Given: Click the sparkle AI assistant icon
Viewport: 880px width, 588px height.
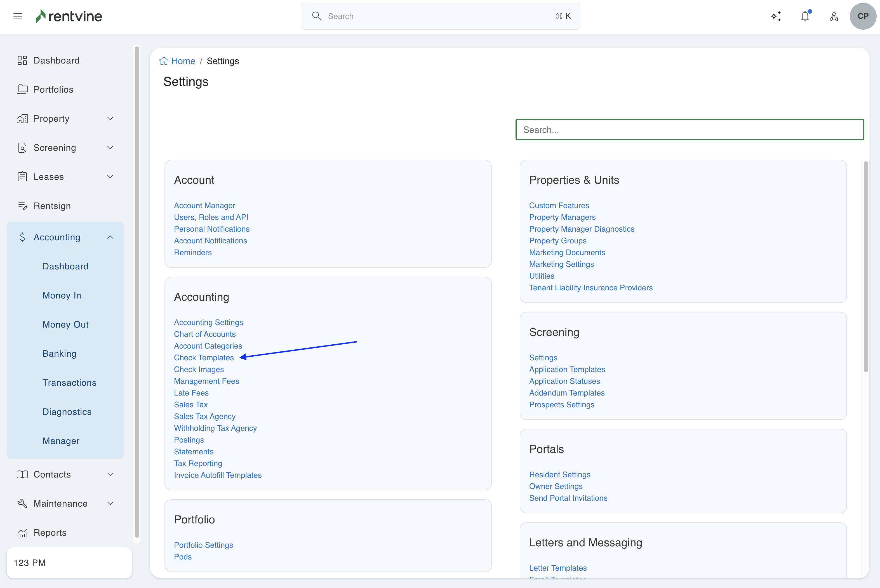Looking at the screenshot, I should click(776, 17).
